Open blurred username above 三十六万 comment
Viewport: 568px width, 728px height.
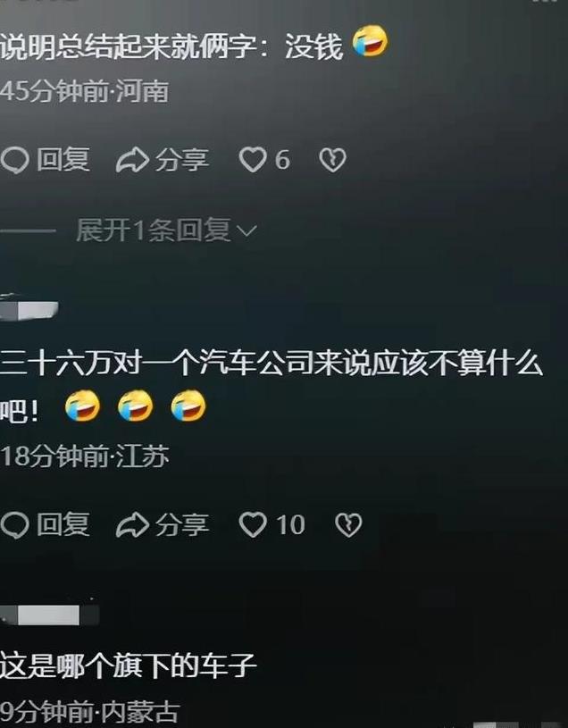pyautogui.click(x=29, y=310)
